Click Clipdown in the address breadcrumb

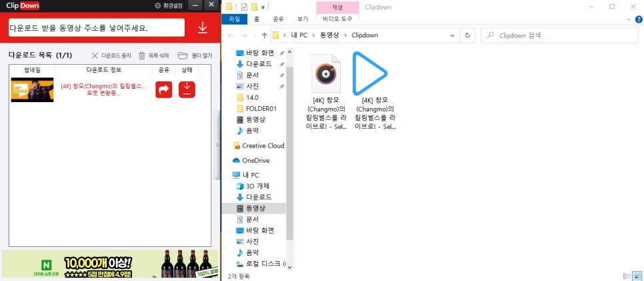365,35
